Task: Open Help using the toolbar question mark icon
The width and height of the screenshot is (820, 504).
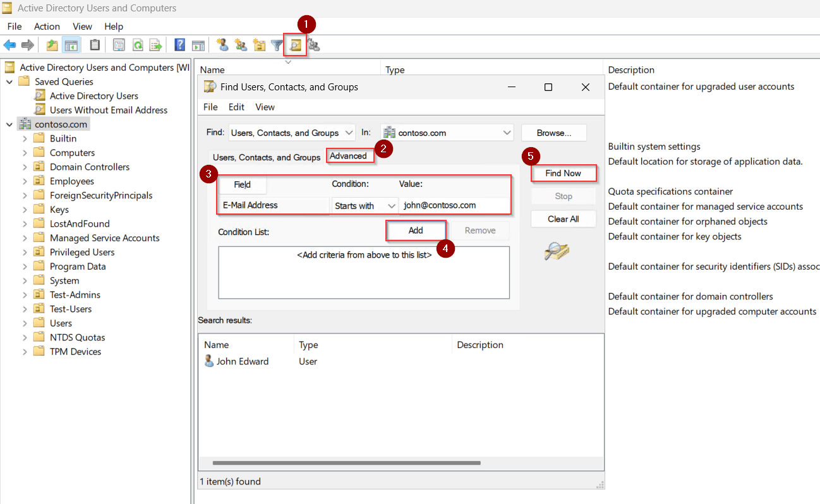Action: 179,45
